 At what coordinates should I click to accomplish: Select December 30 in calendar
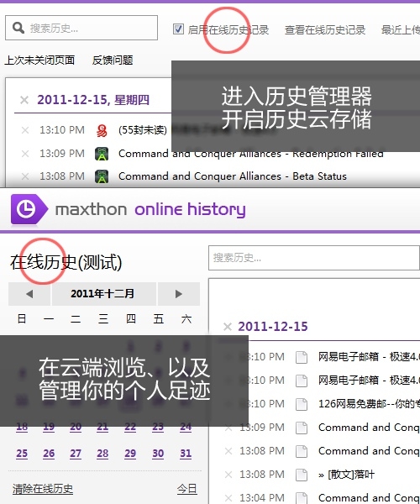[x=158, y=454]
